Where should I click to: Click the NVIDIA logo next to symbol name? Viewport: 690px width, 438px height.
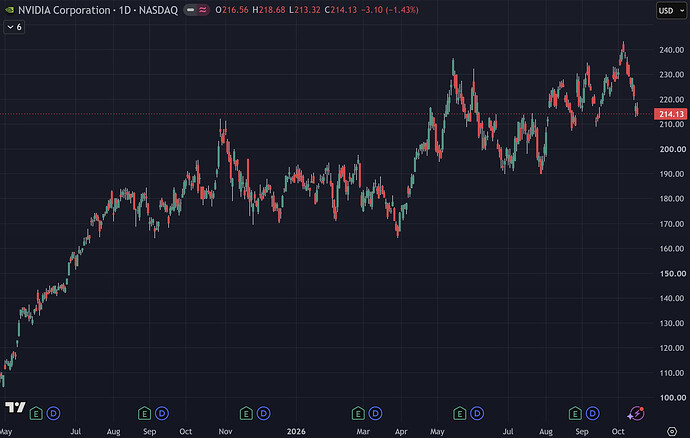[9, 10]
